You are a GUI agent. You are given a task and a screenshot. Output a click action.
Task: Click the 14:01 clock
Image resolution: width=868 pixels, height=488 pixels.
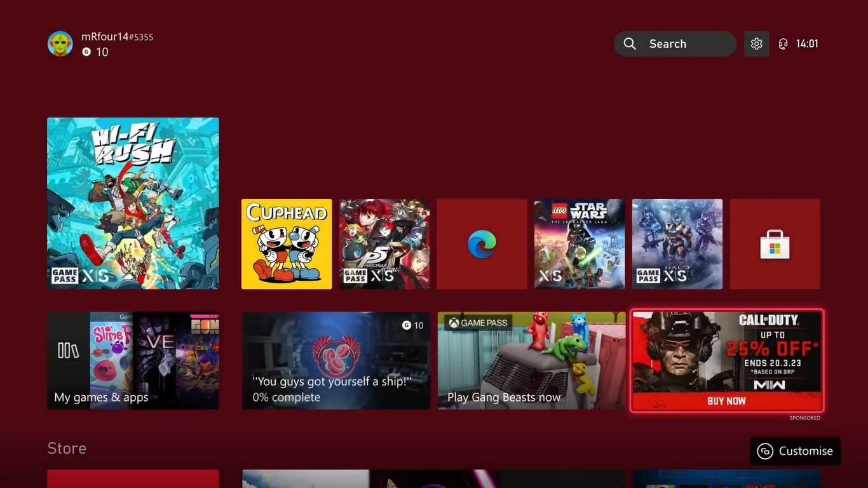click(807, 44)
